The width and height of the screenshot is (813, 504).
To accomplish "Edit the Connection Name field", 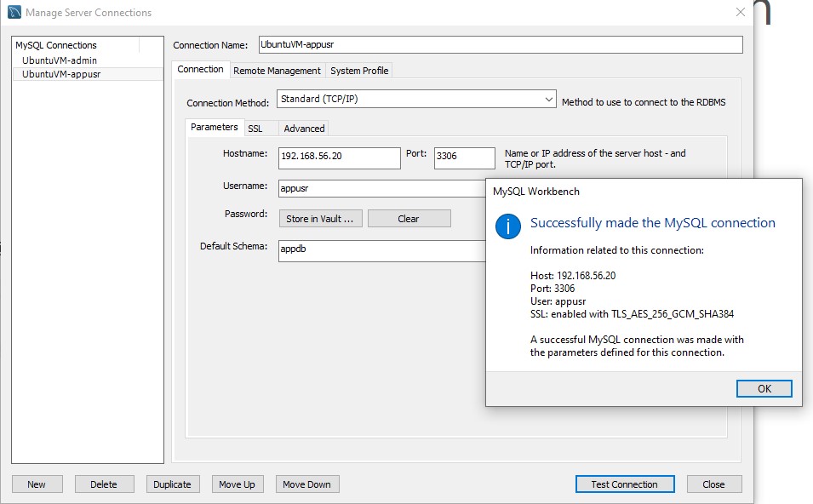I will pos(501,44).
